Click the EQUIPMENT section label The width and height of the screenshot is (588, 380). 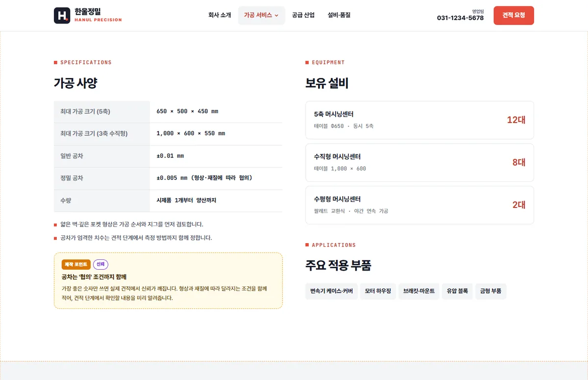click(328, 63)
